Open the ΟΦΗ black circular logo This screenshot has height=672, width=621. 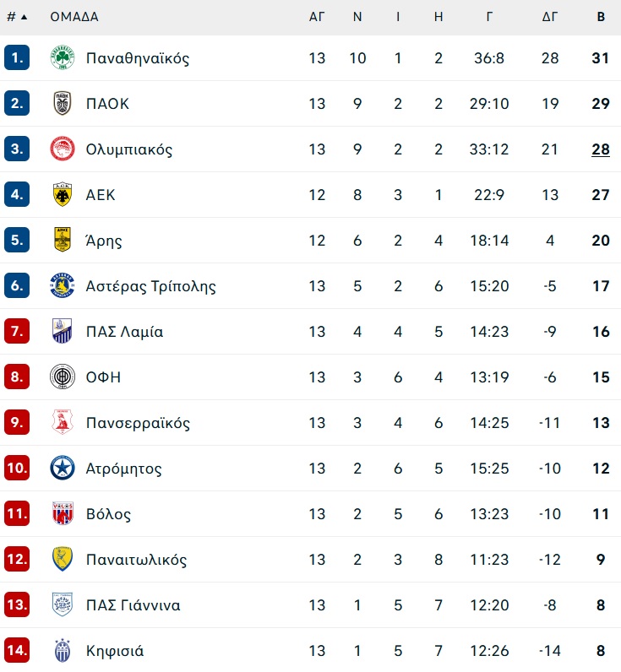point(63,377)
